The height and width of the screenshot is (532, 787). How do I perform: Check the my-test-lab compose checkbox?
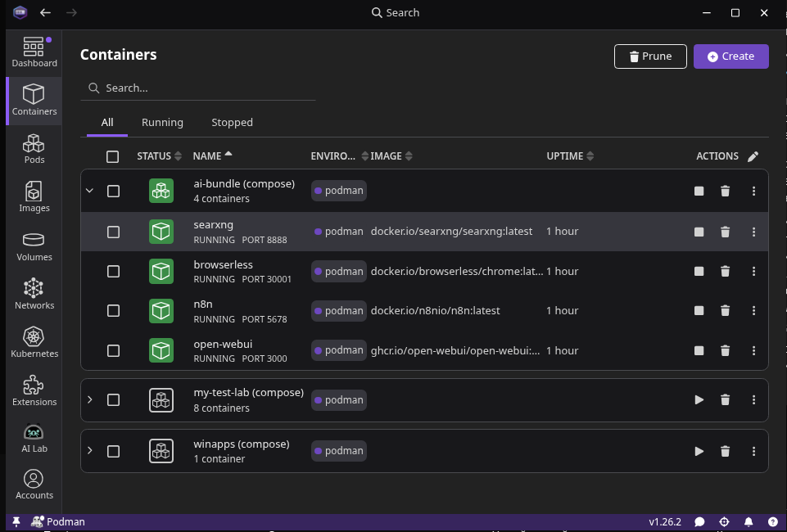114,399
